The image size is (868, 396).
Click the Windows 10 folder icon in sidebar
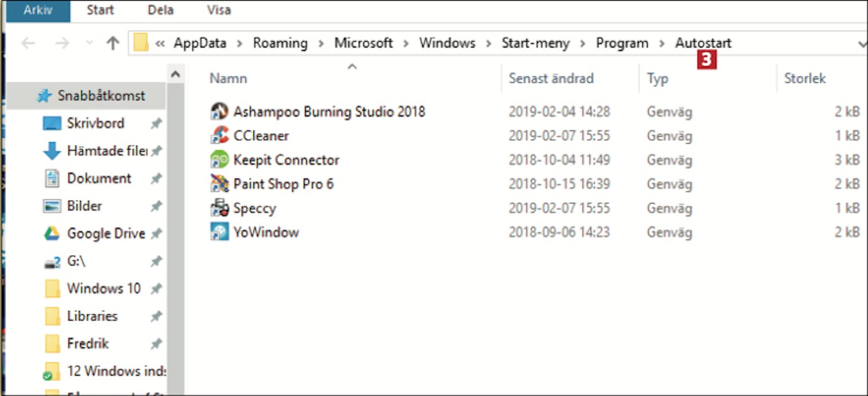click(x=52, y=288)
